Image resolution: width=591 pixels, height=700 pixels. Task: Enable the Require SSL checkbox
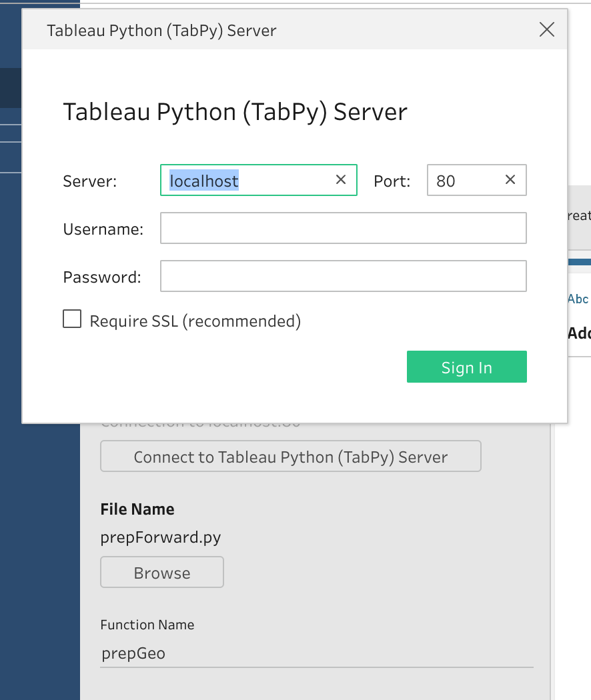[x=72, y=319]
